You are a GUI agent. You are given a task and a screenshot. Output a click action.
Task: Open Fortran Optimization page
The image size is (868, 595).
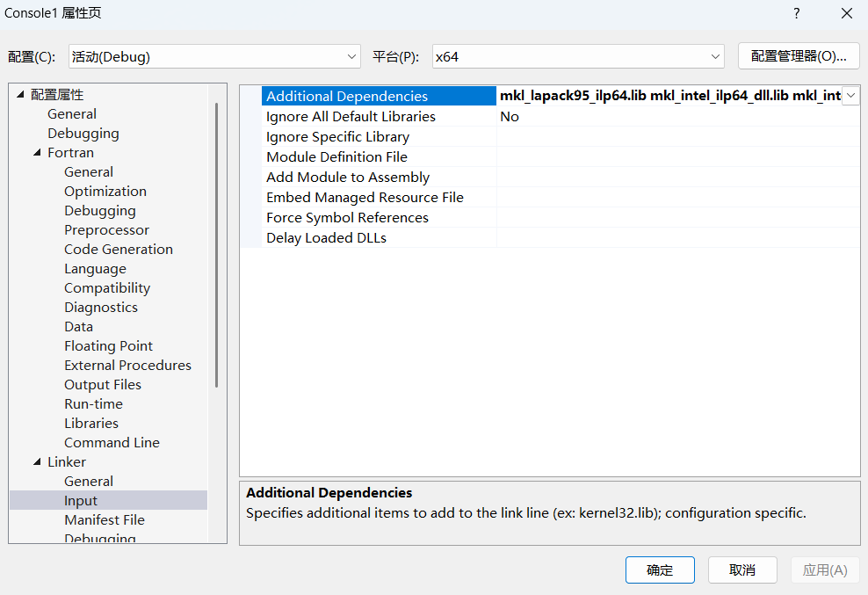click(105, 192)
